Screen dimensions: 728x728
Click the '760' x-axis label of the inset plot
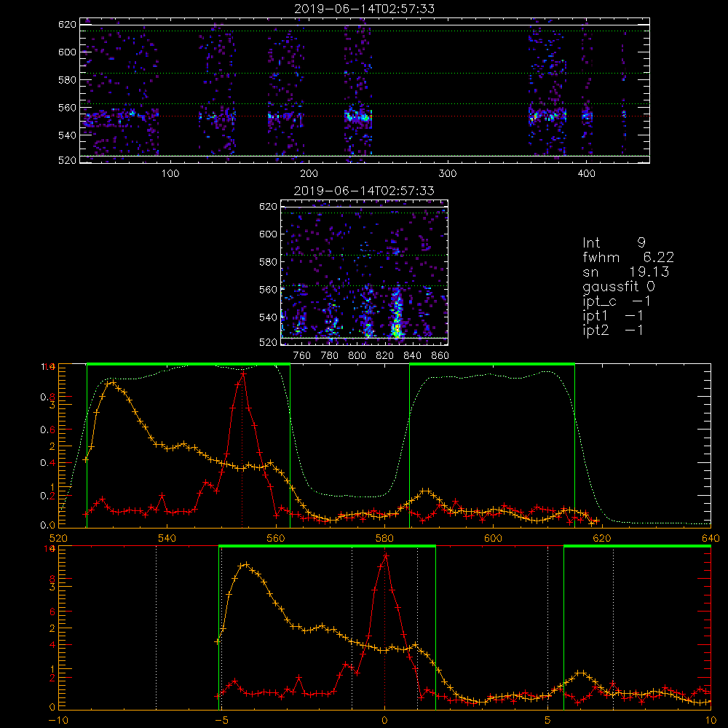pyautogui.click(x=302, y=356)
